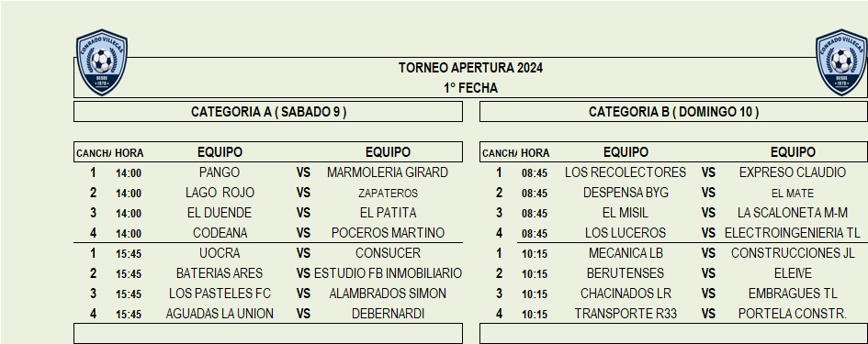Image resolution: width=868 pixels, height=344 pixels.
Task: Click the HORA header in Categoria A
Action: point(129,153)
